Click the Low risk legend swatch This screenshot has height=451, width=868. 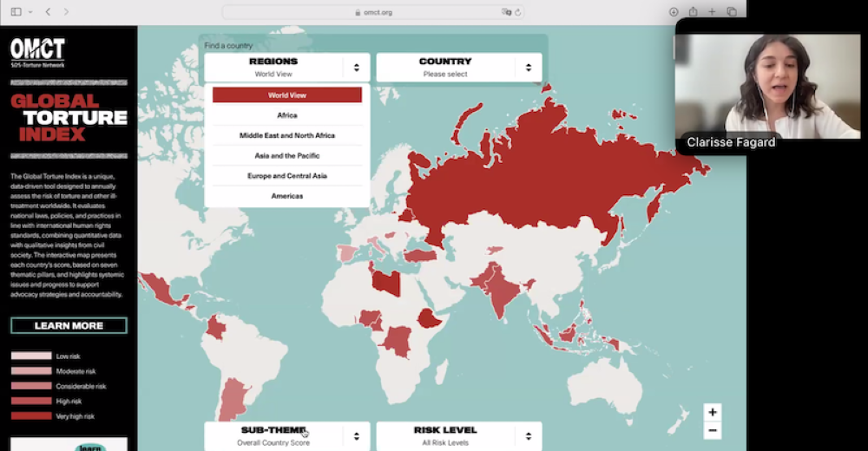click(x=31, y=356)
